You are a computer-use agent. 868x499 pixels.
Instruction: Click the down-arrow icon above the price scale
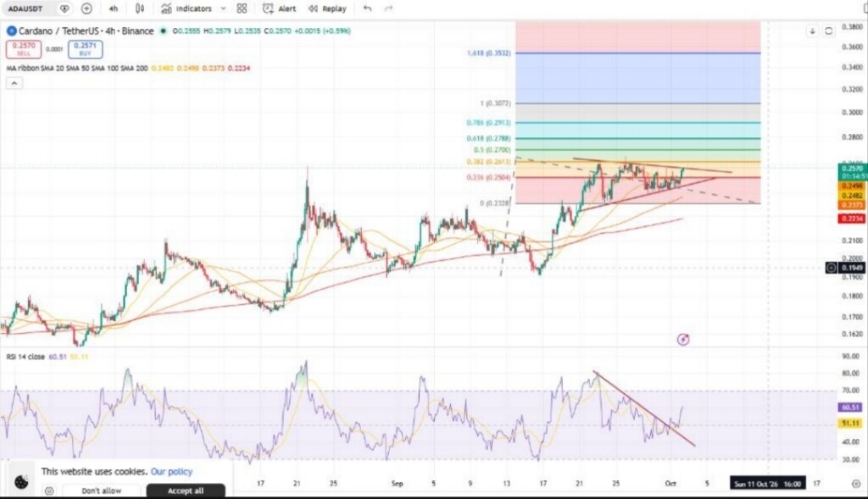pos(813,31)
